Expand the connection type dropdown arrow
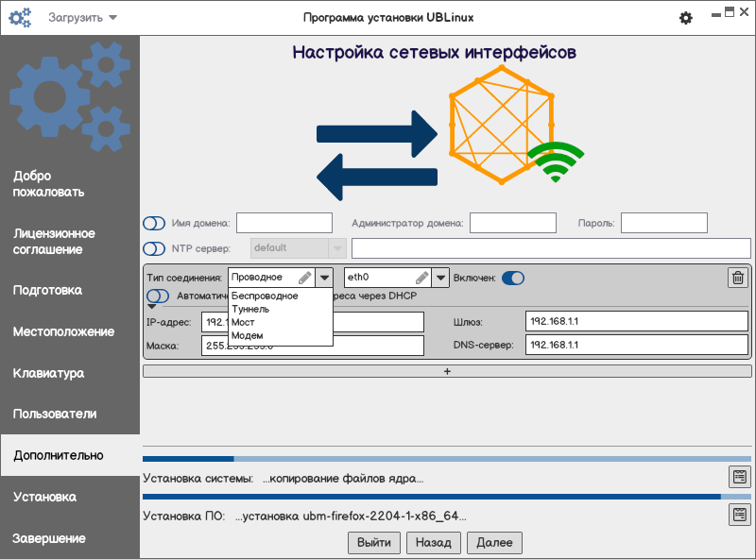 coord(324,278)
